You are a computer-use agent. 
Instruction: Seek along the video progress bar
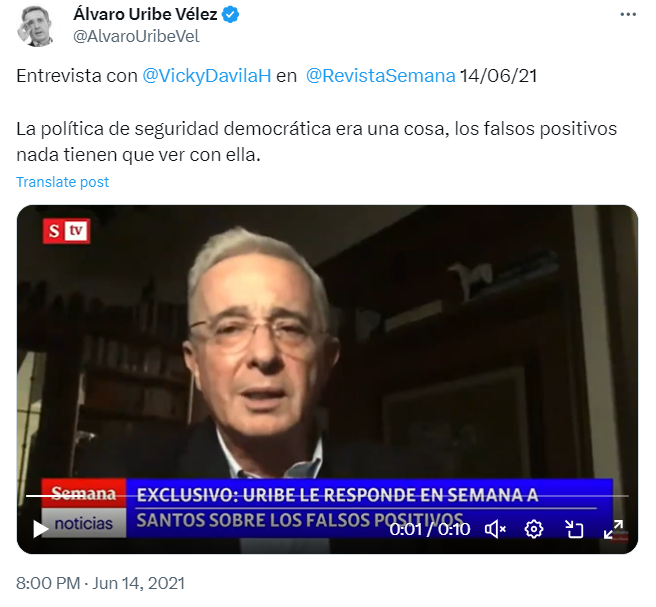point(327,496)
